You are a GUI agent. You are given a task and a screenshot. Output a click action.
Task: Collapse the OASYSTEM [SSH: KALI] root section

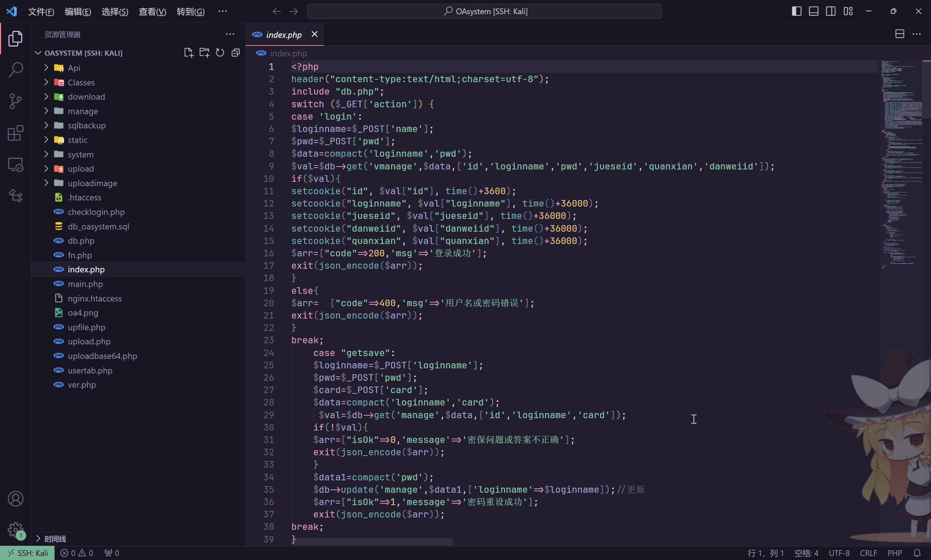point(83,53)
